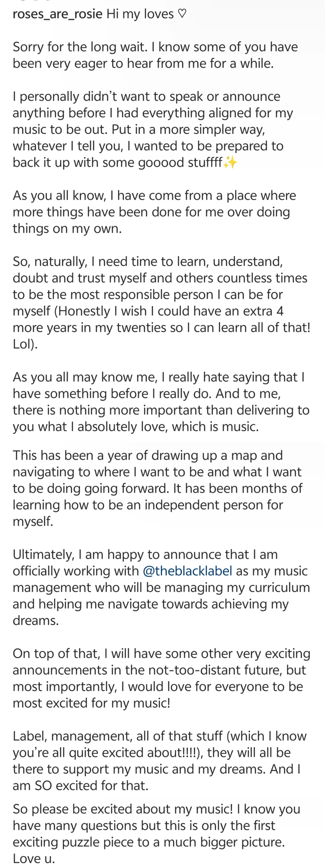The height and width of the screenshot is (868, 325).
Task: Click the paragraph starting 'This has been a year'
Action: [158, 488]
